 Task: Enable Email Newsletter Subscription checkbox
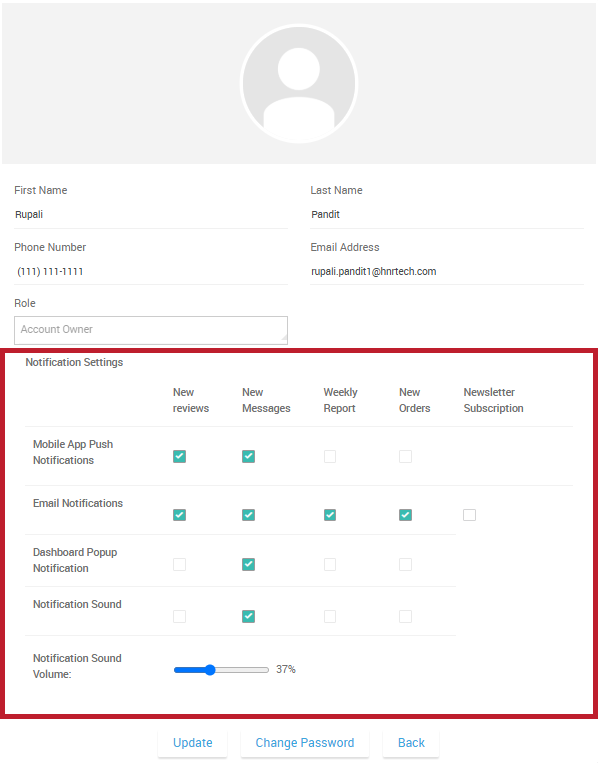[x=470, y=515]
